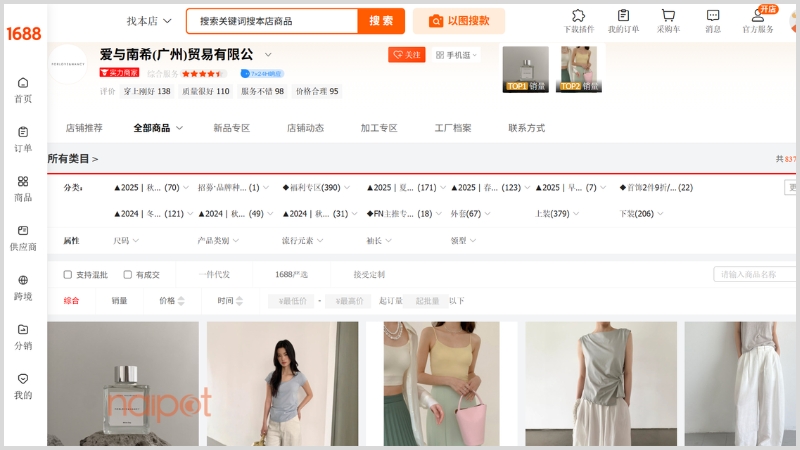Tick the 有成交 checkbox
The width and height of the screenshot is (800, 450).
tap(128, 274)
